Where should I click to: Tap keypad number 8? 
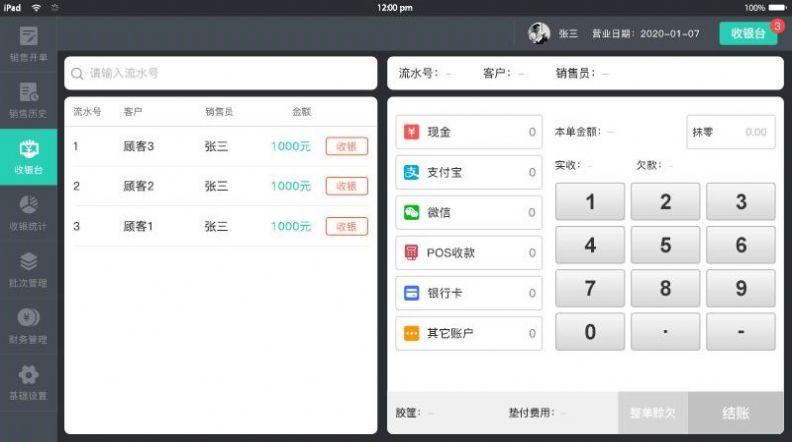point(665,288)
